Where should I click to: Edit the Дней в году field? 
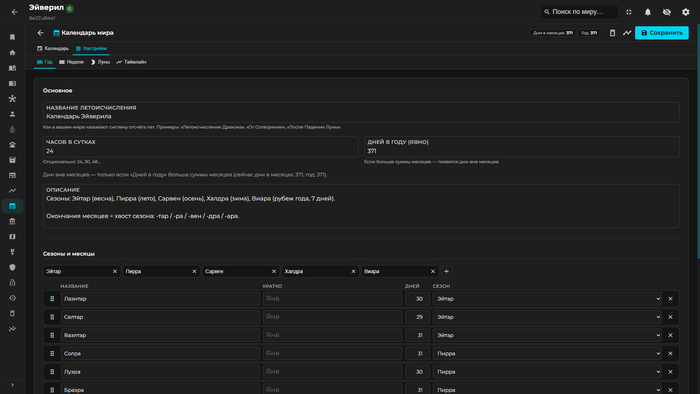(521, 147)
